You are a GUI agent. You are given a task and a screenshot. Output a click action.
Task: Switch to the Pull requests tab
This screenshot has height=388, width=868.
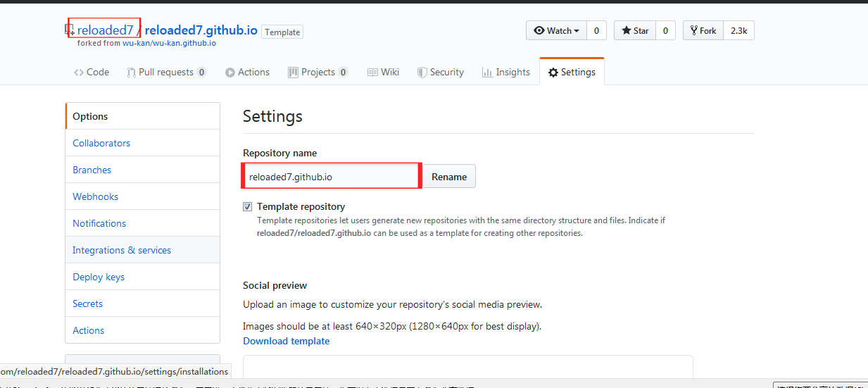click(x=167, y=72)
